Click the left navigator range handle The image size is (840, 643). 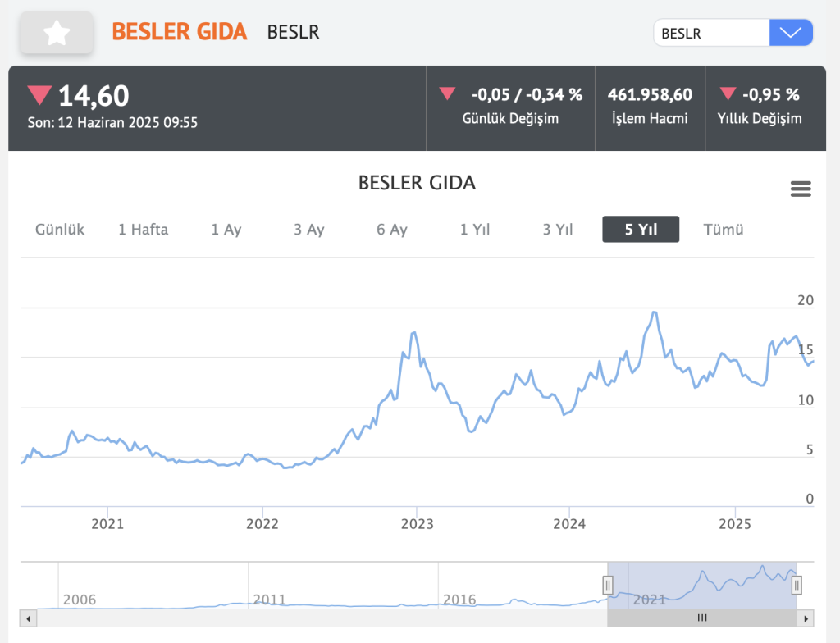tap(608, 585)
